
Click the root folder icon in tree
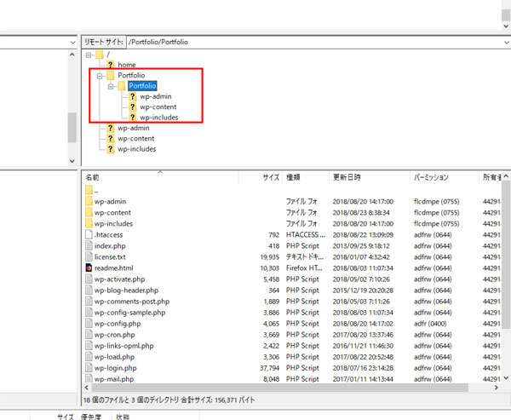click(100, 55)
